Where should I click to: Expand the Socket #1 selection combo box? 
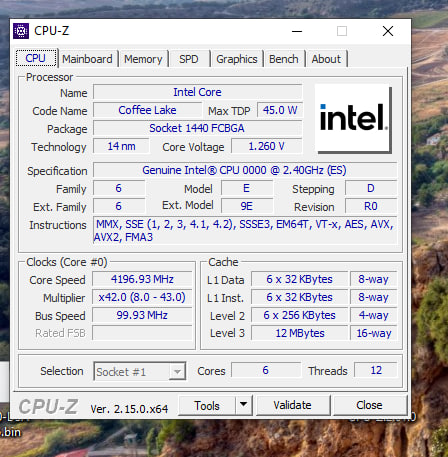coord(140,371)
